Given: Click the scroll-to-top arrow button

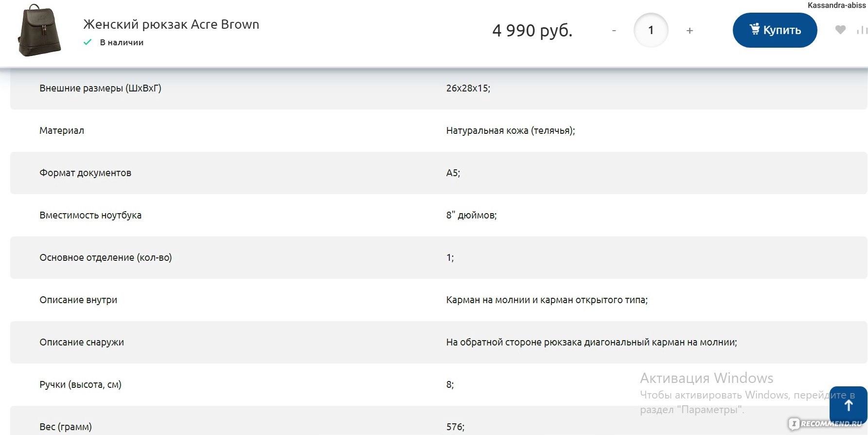Looking at the screenshot, I should pos(849,405).
